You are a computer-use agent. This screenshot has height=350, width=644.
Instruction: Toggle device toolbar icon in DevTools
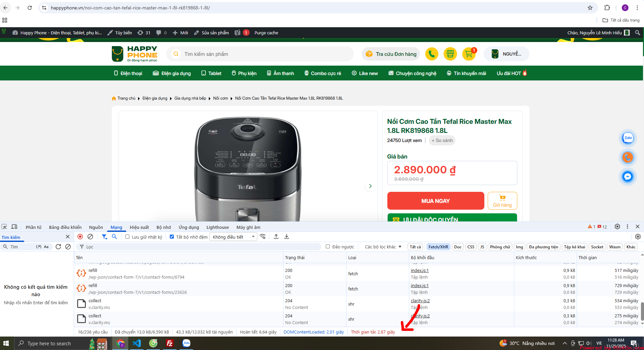coord(14,227)
